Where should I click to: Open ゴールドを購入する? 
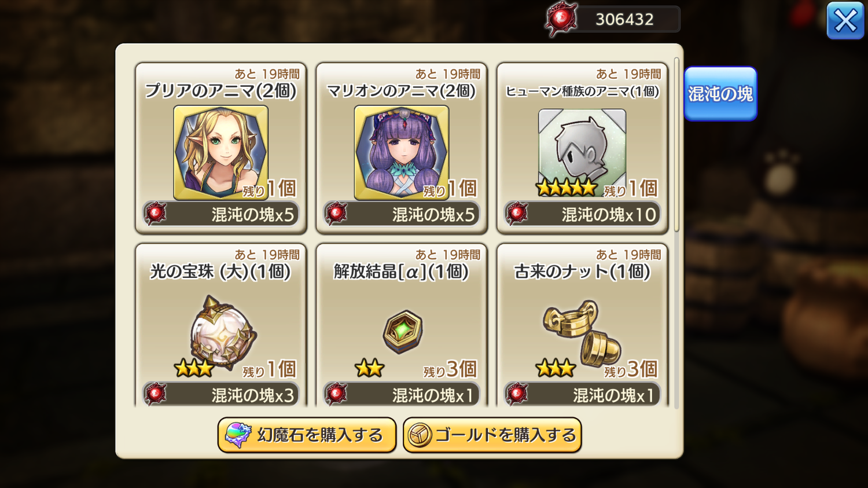coord(492,435)
